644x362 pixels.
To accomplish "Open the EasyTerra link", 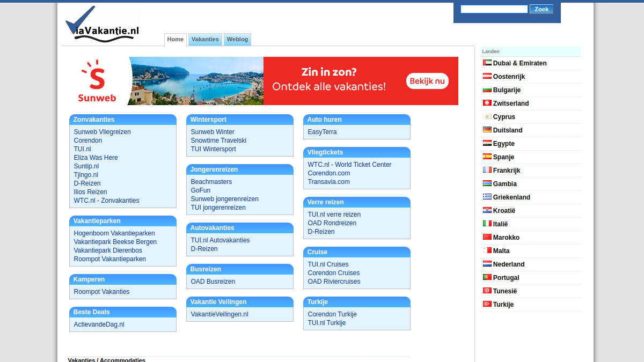I will tap(323, 132).
